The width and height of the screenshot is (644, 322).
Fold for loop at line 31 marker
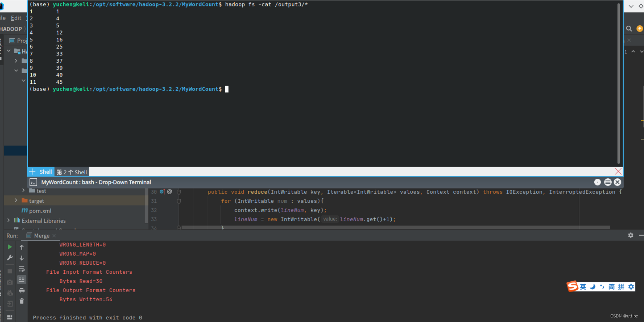click(x=179, y=201)
